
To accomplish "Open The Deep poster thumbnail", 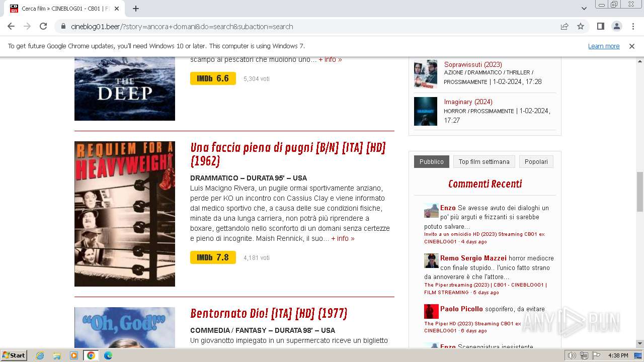I will click(125, 88).
